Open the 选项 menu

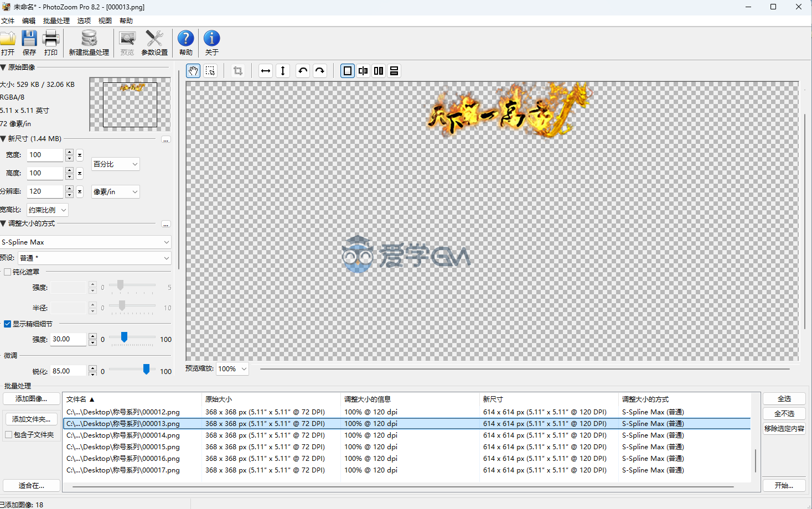pos(84,21)
